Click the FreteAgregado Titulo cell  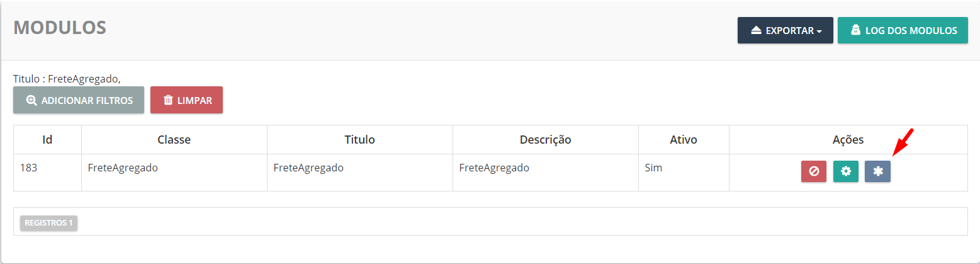click(308, 168)
